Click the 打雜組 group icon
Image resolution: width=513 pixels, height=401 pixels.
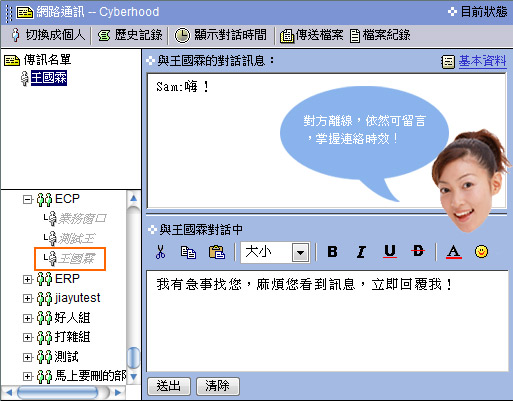pyautogui.click(x=44, y=337)
